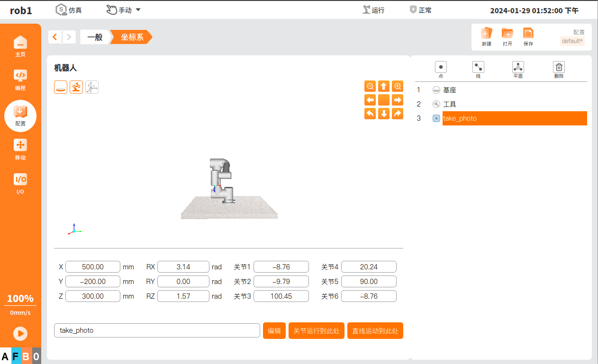
Task: Switch to the 一般 breadcrumb tab
Action: (x=95, y=37)
